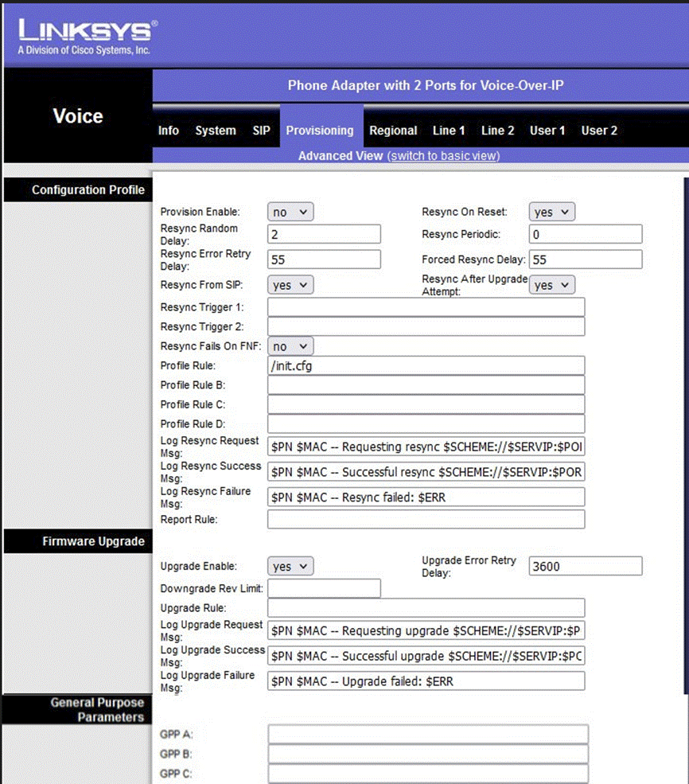Open the Line 2 tab

coord(497,131)
